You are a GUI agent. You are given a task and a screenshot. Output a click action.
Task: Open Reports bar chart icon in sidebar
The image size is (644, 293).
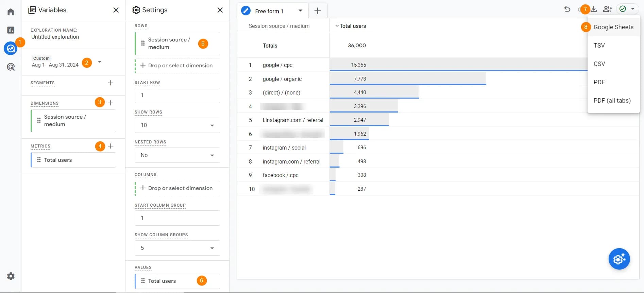pos(11,30)
